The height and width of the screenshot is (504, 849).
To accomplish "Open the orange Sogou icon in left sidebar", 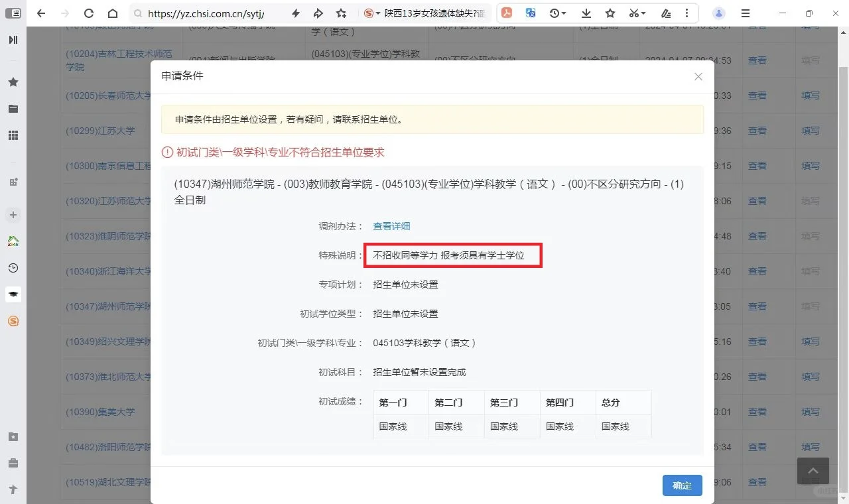I will point(13,321).
